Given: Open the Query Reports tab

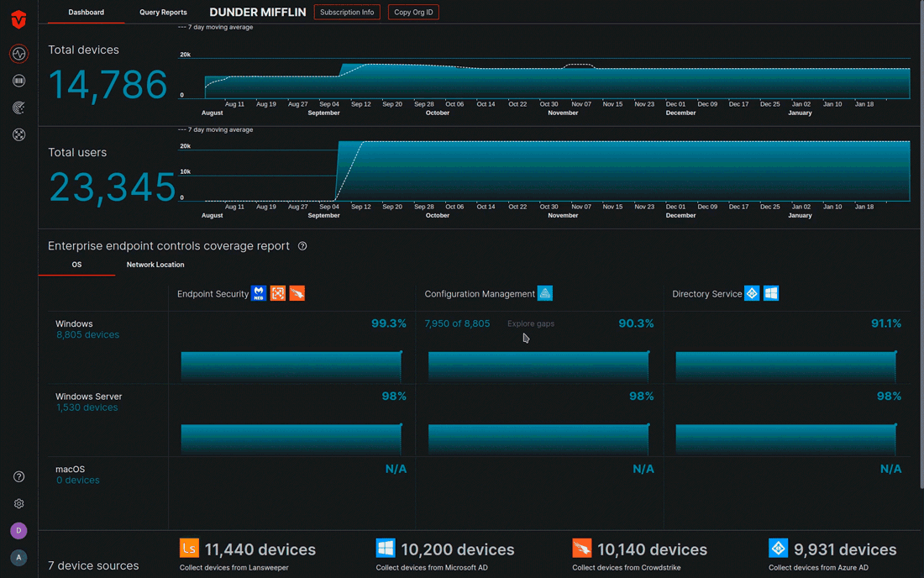Looking at the screenshot, I should [163, 13].
